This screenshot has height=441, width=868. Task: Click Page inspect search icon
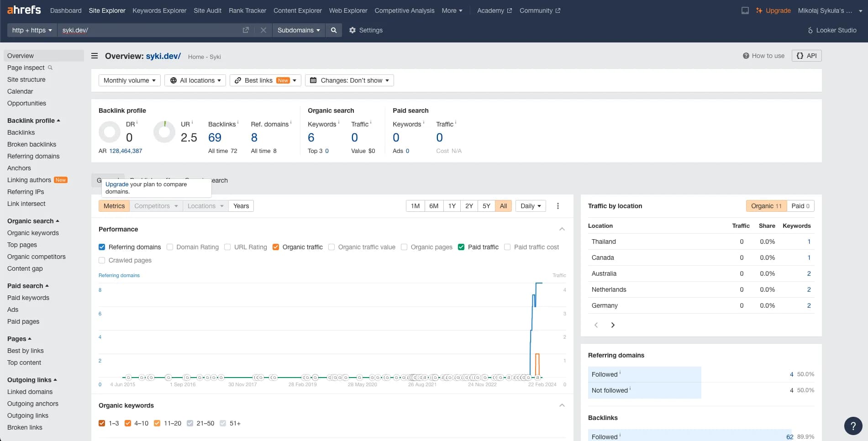click(50, 68)
